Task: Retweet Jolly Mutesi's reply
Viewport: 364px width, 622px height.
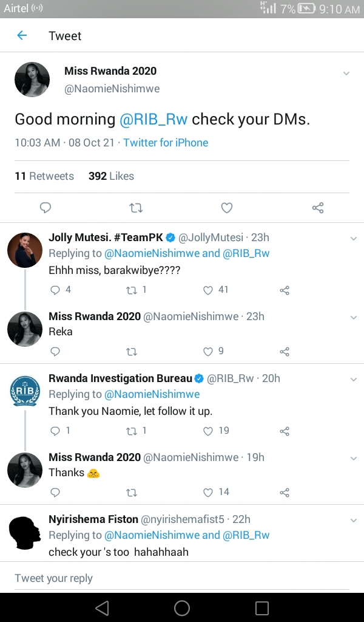Action: (132, 290)
